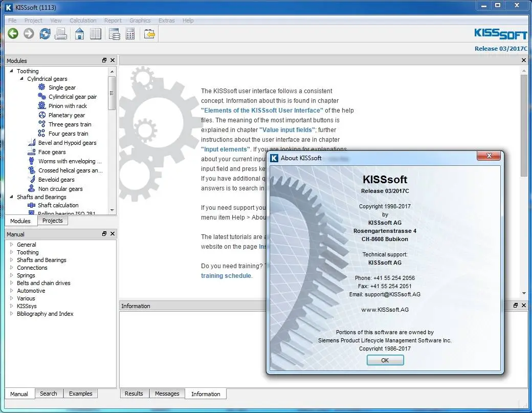Viewport: 532px width, 413px height.
Task: Click the calculator toolbar icon
Action: point(130,34)
